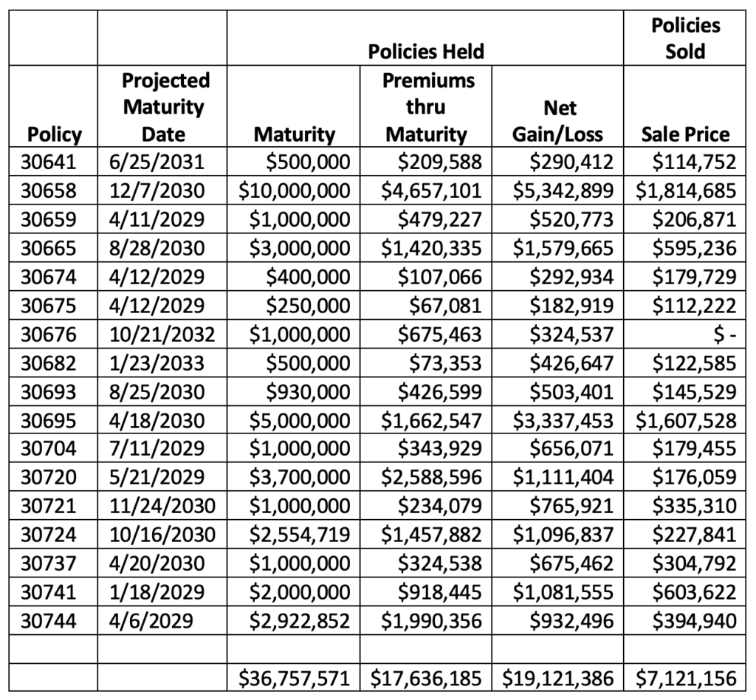Click the Premiums thru Maturity header
Screen dimensions: 756x700
[426, 106]
